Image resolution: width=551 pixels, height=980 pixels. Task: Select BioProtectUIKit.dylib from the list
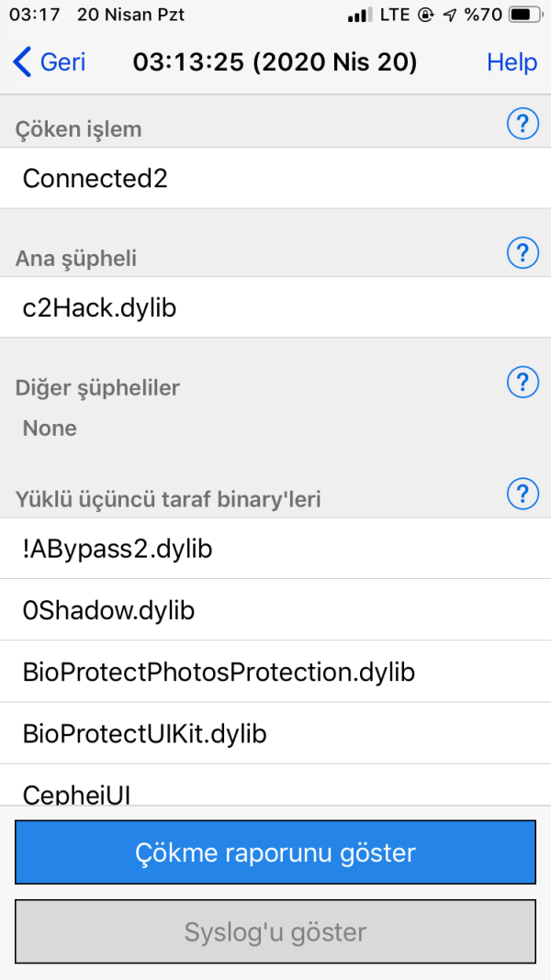(x=275, y=733)
